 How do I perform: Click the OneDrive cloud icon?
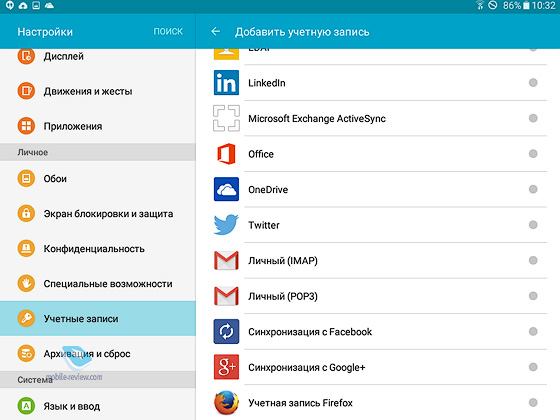click(x=226, y=189)
